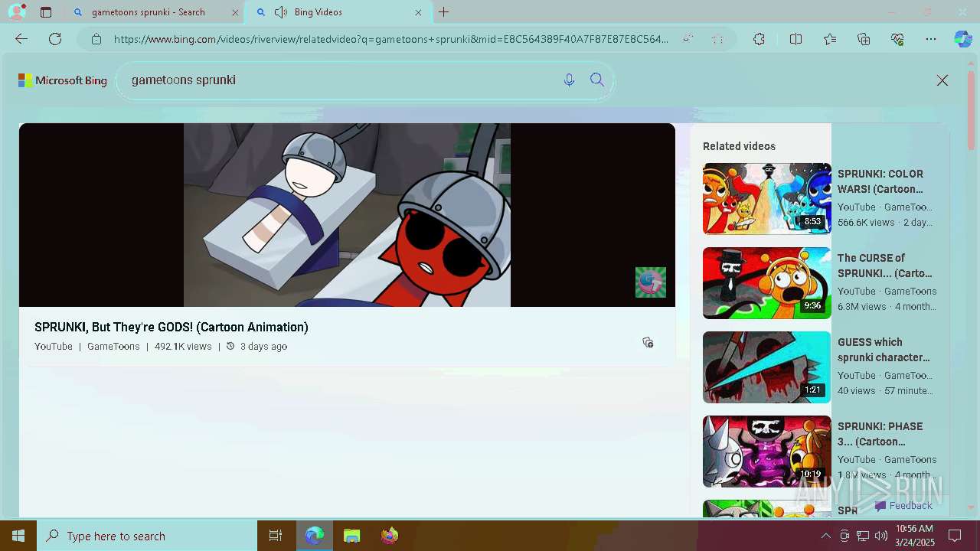Click The CURSE of SPRUNKI title
The height and width of the screenshot is (551, 980).
885,266
